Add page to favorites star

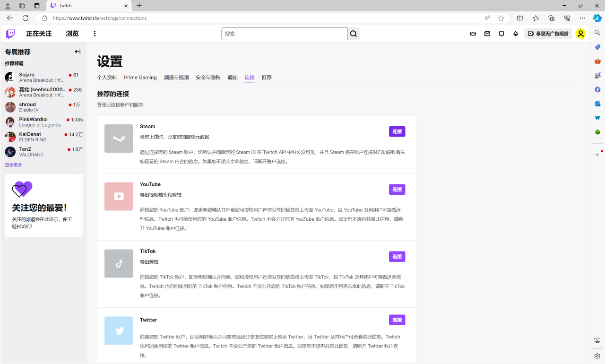[x=501, y=18]
